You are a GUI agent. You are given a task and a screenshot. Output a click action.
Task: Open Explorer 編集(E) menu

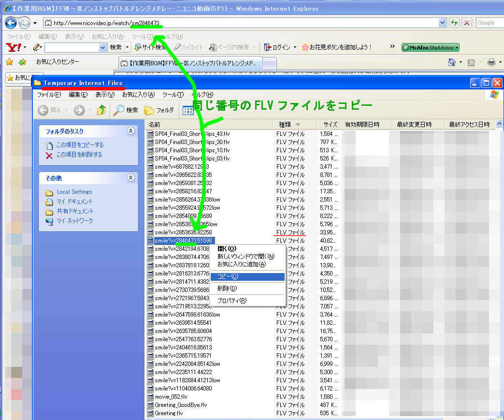(x=78, y=95)
